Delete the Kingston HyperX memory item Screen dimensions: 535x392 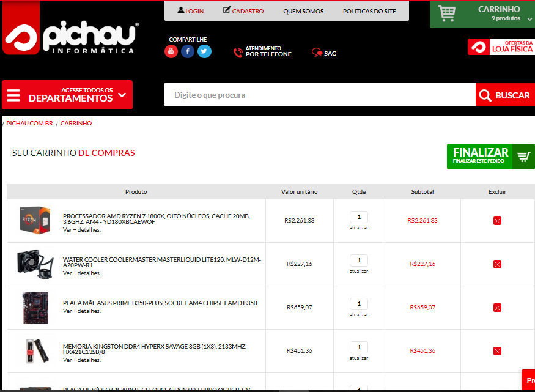(x=497, y=350)
